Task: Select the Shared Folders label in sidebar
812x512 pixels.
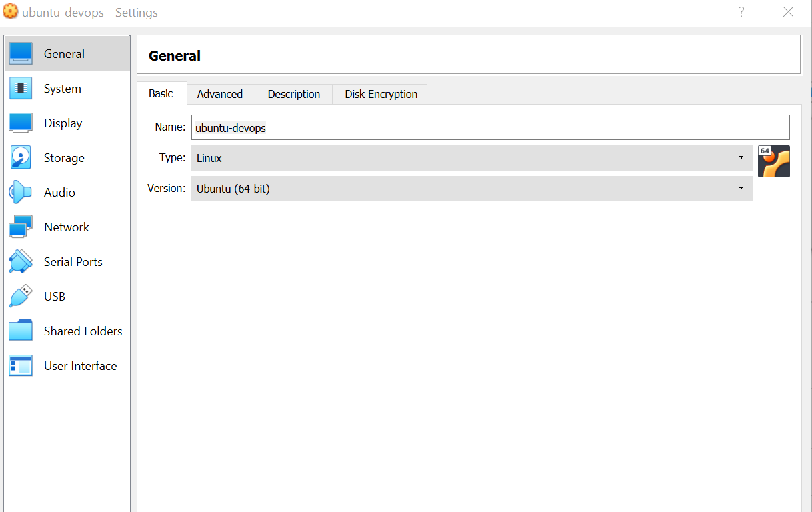Action: coord(83,331)
